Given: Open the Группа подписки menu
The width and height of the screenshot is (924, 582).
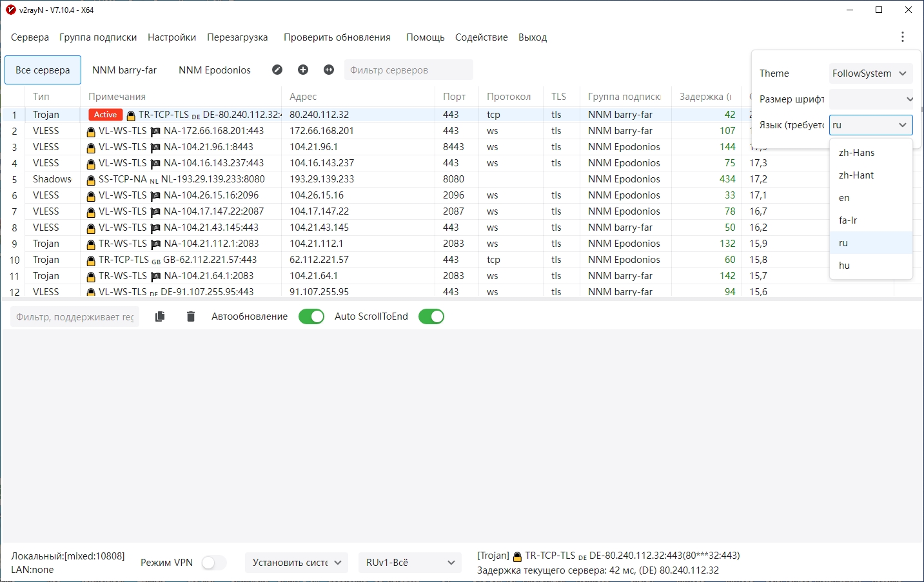Looking at the screenshot, I should (x=98, y=37).
